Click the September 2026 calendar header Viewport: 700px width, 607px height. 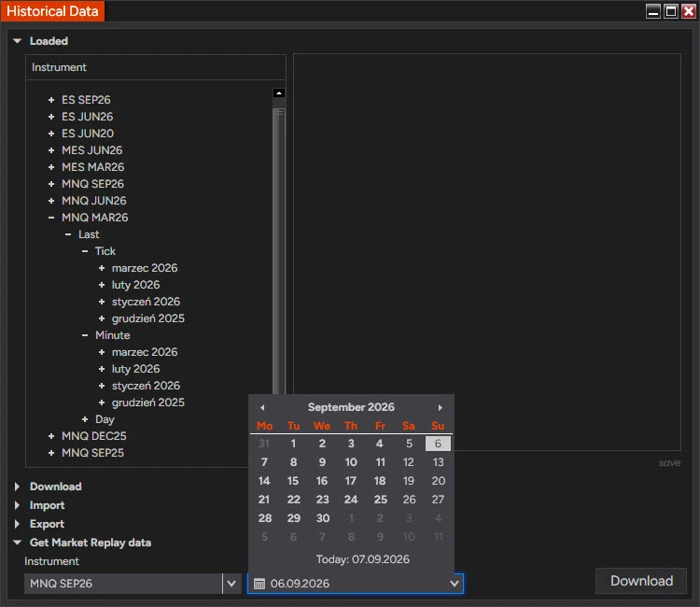pyautogui.click(x=351, y=407)
